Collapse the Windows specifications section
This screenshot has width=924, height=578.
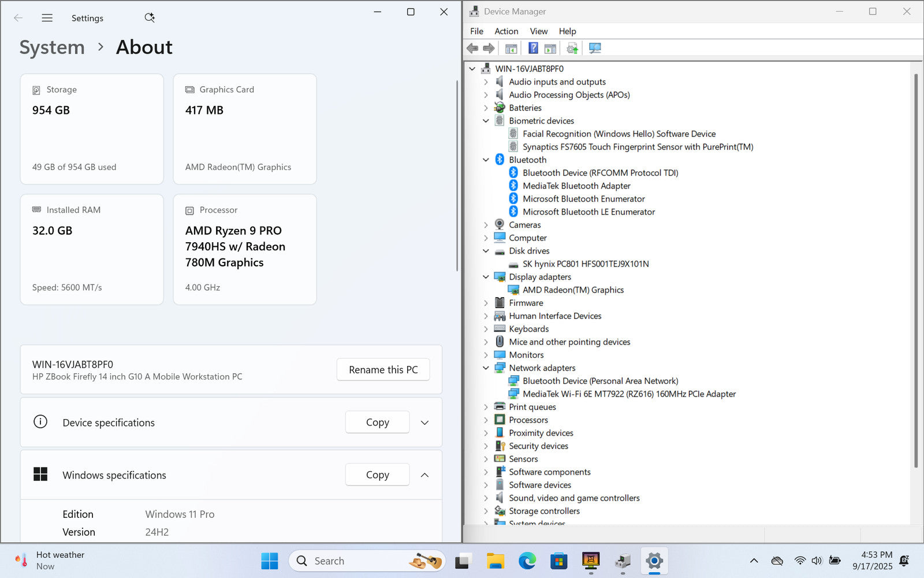(x=424, y=475)
